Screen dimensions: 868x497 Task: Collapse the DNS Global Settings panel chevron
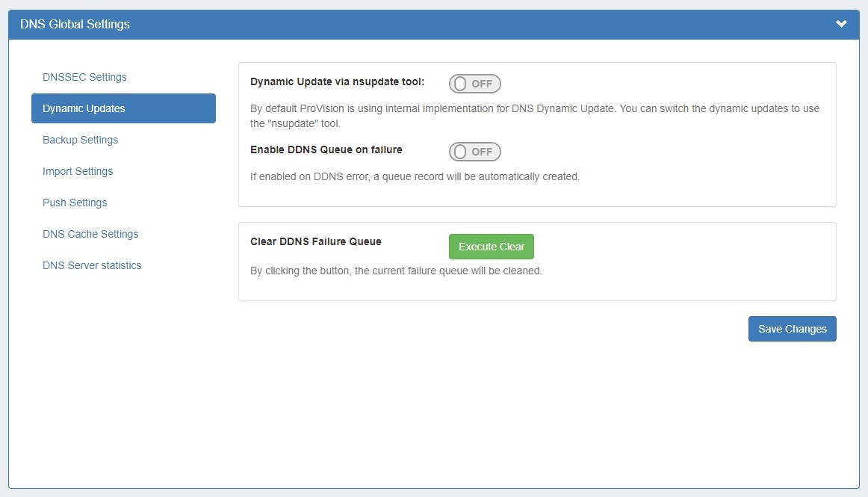[841, 24]
